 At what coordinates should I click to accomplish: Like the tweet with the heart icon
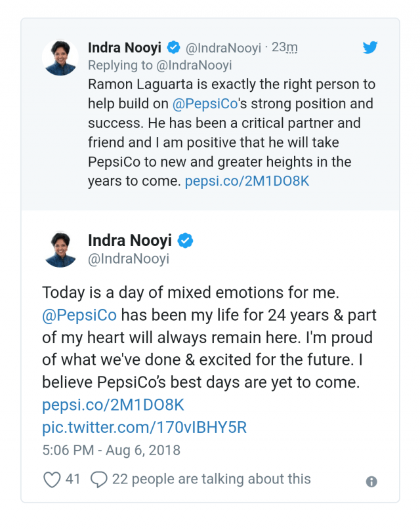[x=52, y=479]
